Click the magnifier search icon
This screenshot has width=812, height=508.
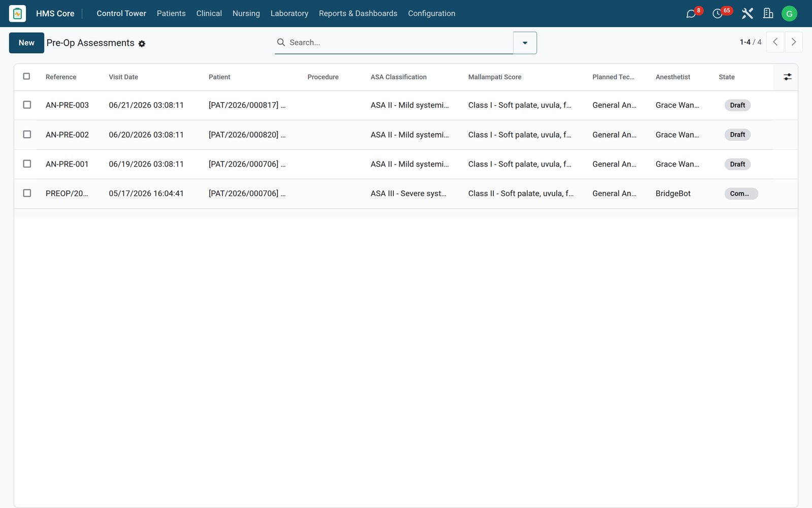281,42
